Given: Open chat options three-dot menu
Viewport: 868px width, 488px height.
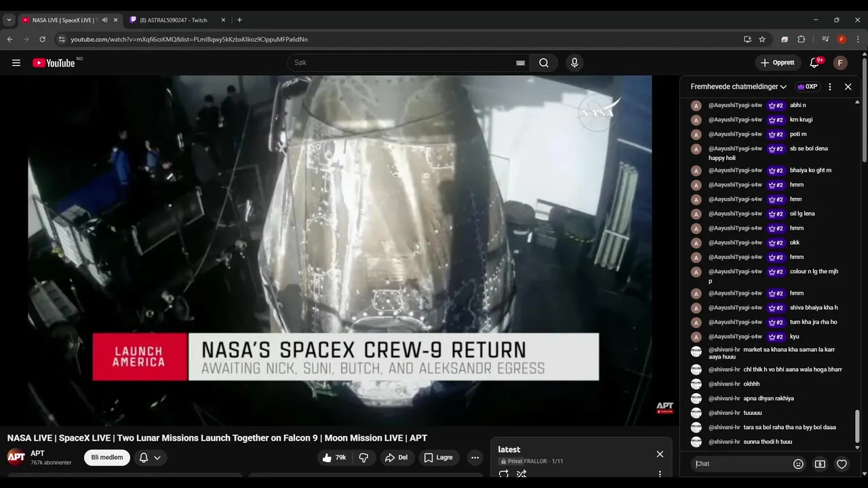Looking at the screenshot, I should (830, 87).
